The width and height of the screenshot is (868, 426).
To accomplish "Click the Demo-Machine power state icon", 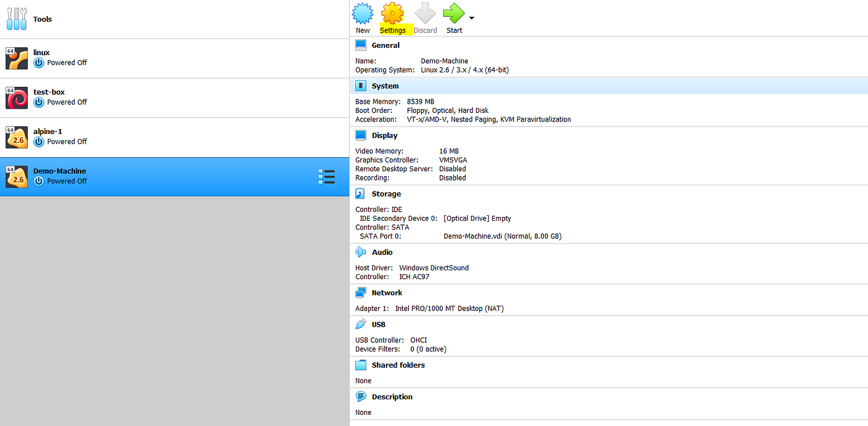I will click(39, 181).
